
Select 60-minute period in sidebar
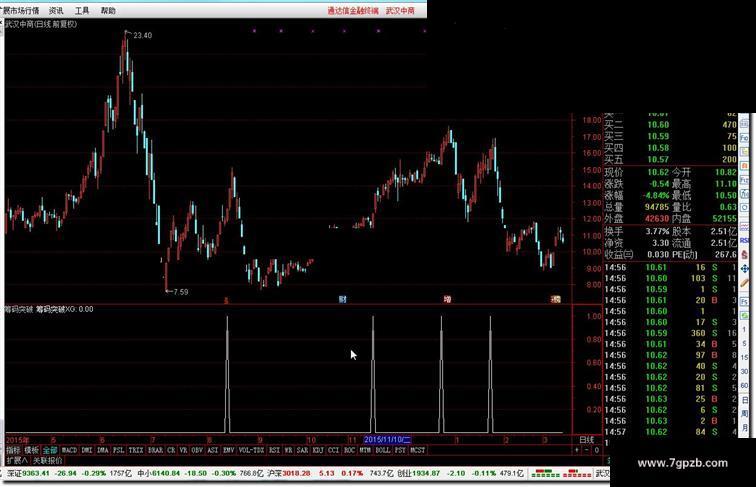click(x=744, y=386)
